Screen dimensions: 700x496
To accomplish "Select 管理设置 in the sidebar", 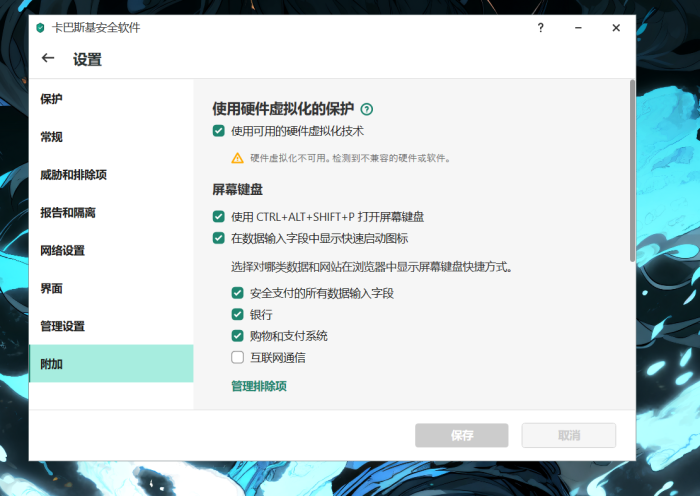I will (x=111, y=326).
